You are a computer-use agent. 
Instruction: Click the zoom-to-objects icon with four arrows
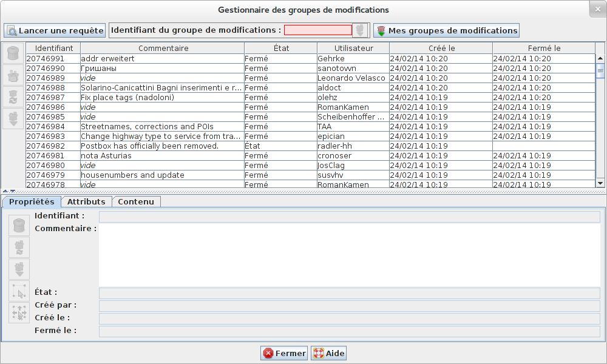[x=19, y=313]
